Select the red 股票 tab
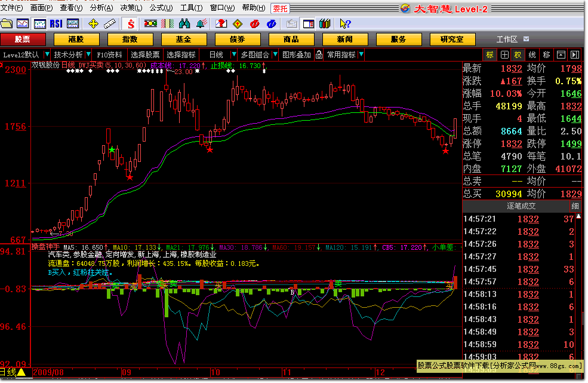This screenshot has height=383, width=588. point(23,39)
